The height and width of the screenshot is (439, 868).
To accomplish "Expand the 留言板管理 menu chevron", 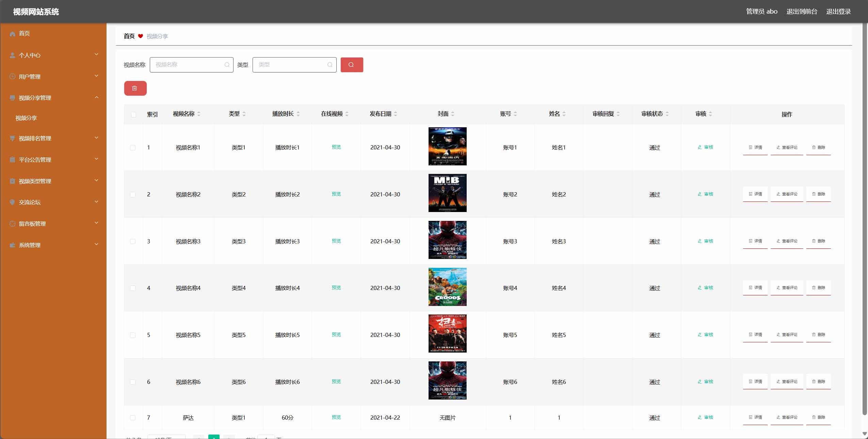I will coord(96,223).
